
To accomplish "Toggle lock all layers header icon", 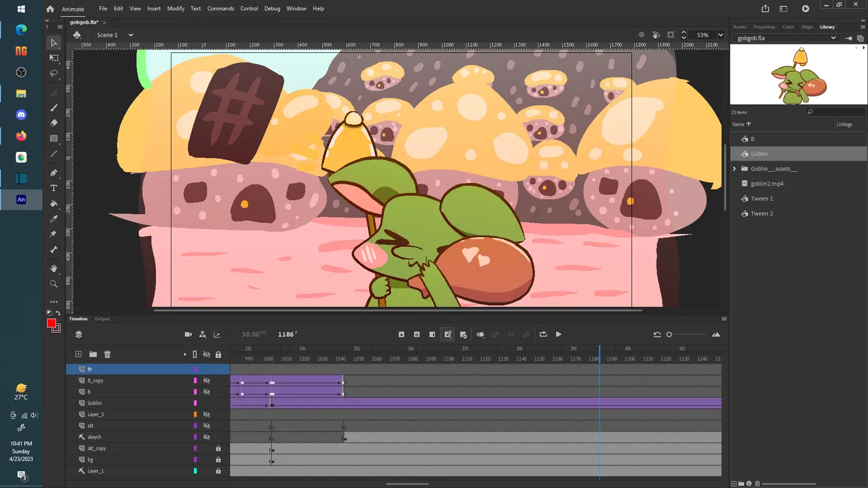I will pyautogui.click(x=218, y=354).
